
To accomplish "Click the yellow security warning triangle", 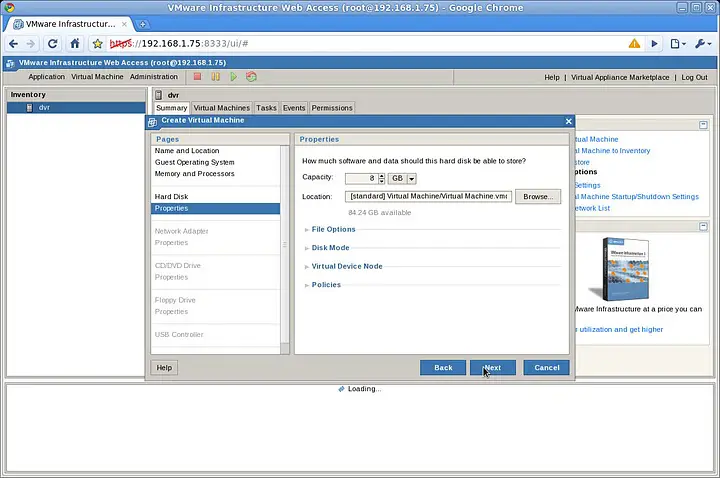I will 634,44.
